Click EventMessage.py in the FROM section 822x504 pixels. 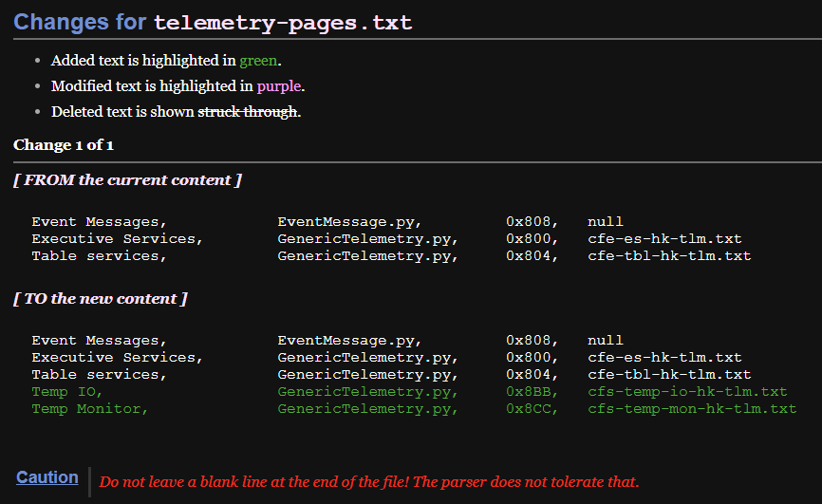click(x=349, y=222)
